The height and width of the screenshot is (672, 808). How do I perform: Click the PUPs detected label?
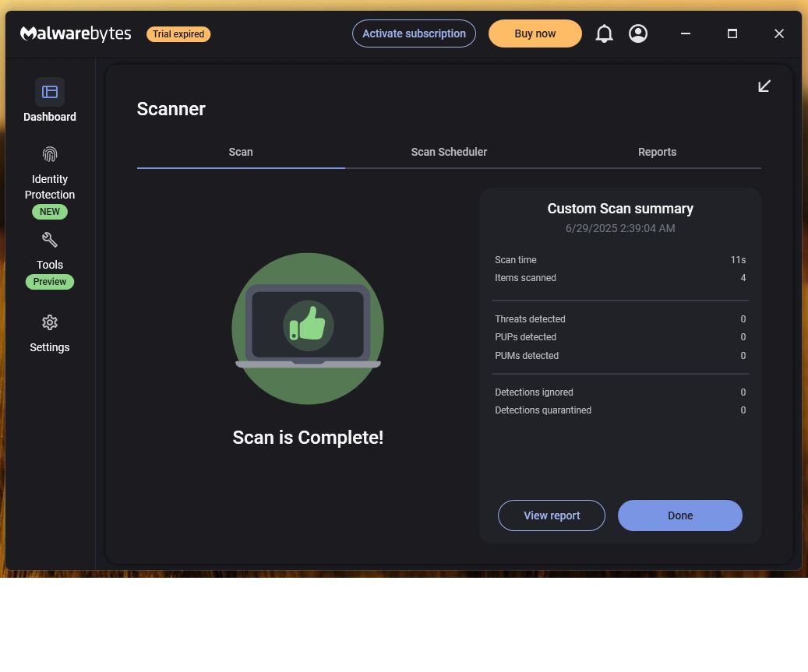pyautogui.click(x=525, y=337)
